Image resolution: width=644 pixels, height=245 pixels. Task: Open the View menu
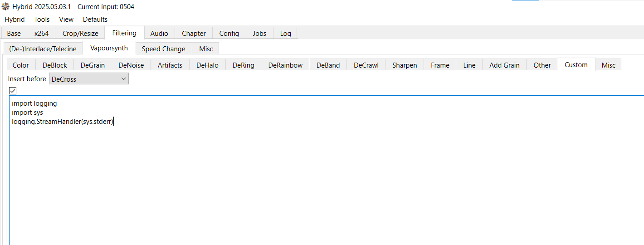[66, 20]
